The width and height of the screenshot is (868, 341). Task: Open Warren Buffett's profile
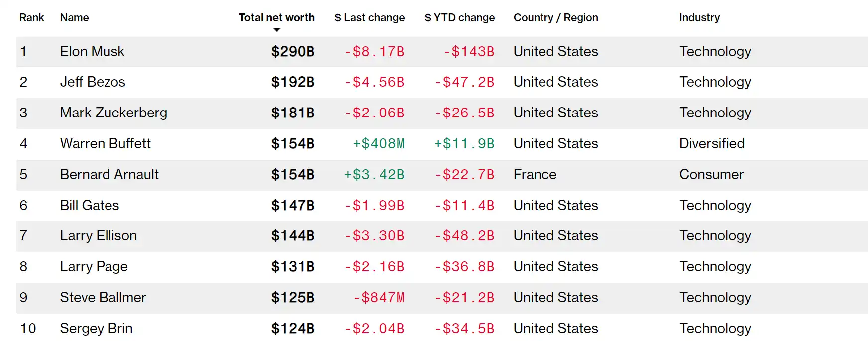pyautogui.click(x=105, y=144)
